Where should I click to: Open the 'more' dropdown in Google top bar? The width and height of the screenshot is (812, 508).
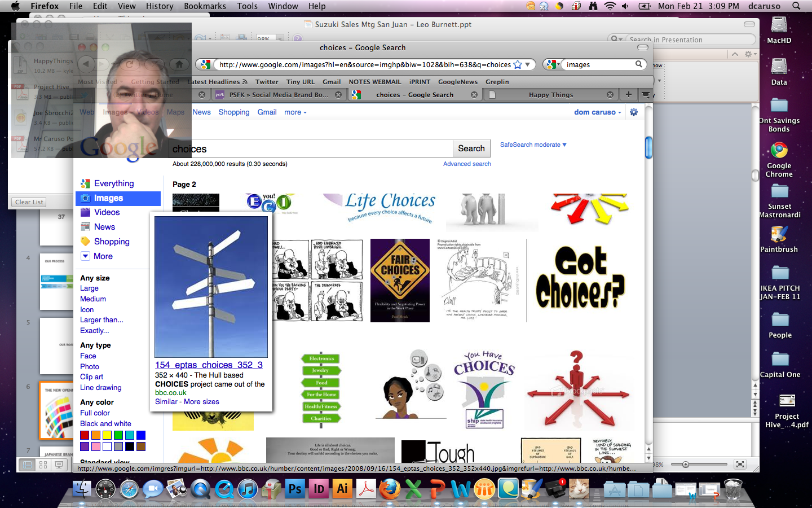click(295, 112)
